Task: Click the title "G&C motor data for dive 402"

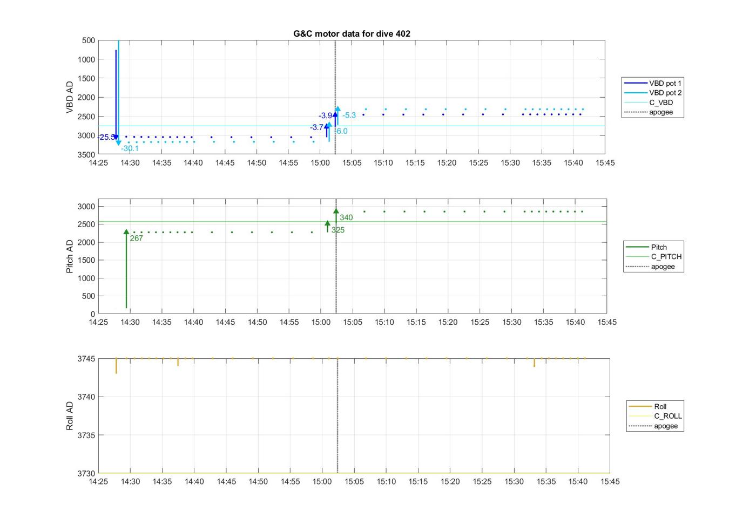Action: 352,33
